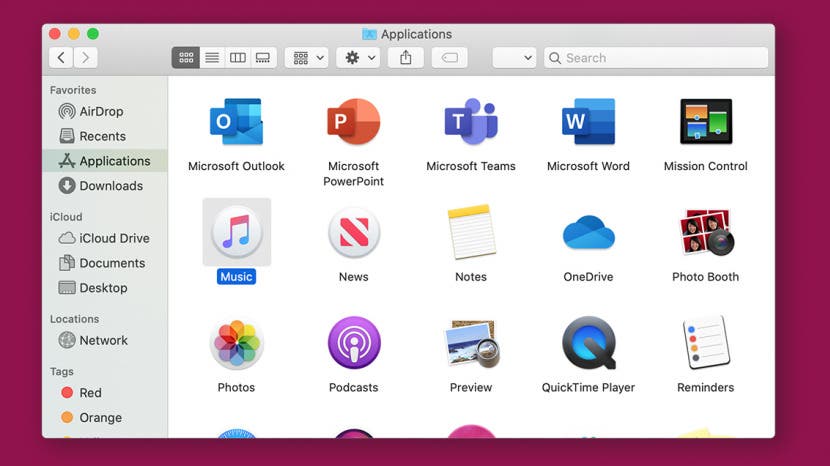The image size is (830, 466).
Task: Go to Downloads in the sidebar
Action: click(105, 186)
